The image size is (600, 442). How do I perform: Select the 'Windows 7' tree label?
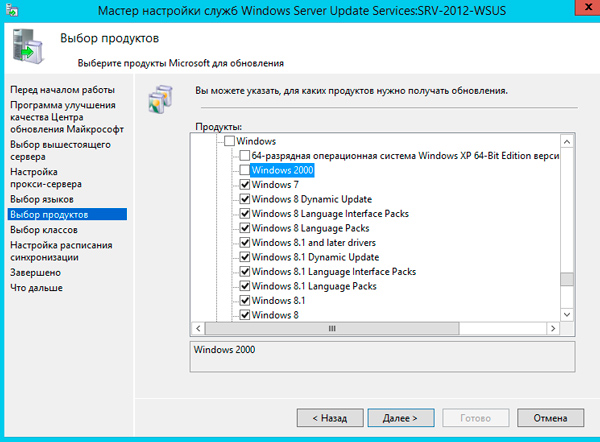[x=275, y=185]
